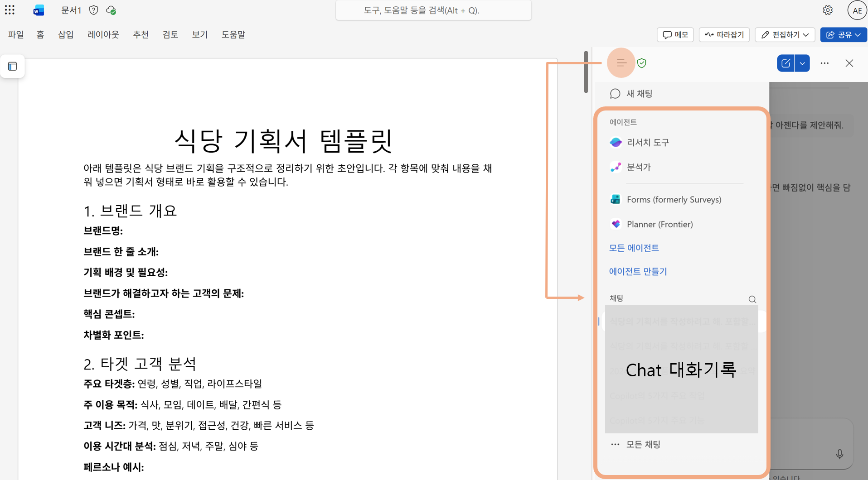Viewport: 868px width, 480px height.
Task: Click the line starting 주요 타겟층:
Action: click(173, 384)
